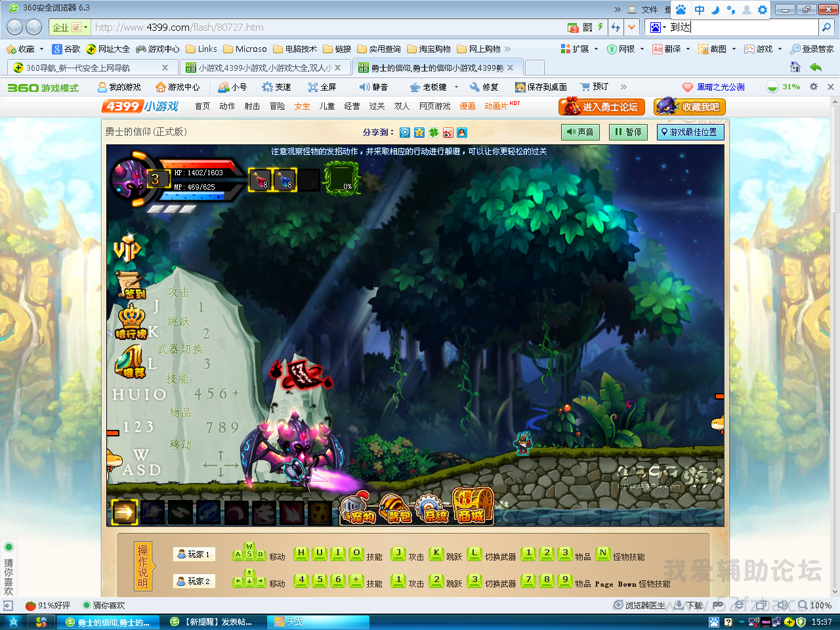Select the 玩家 2 controls option
Screen dimensions: 840x630
(x=194, y=581)
